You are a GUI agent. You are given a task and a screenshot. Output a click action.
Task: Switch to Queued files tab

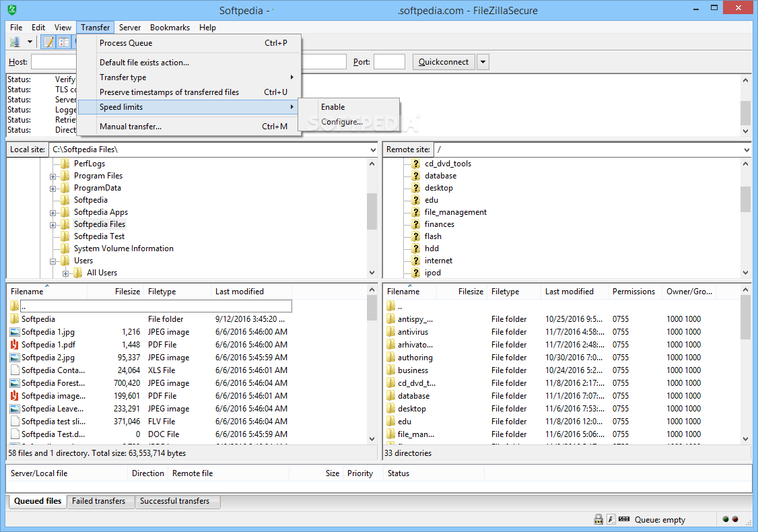tap(38, 501)
